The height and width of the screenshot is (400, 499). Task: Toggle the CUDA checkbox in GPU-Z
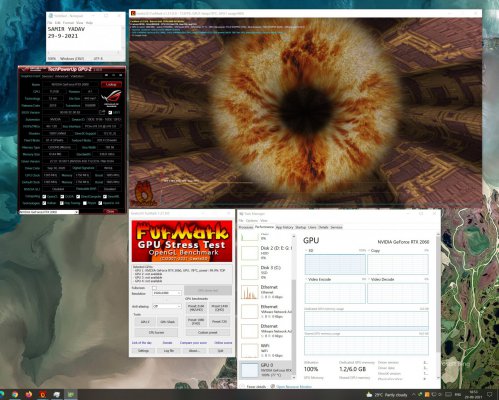coord(62,197)
